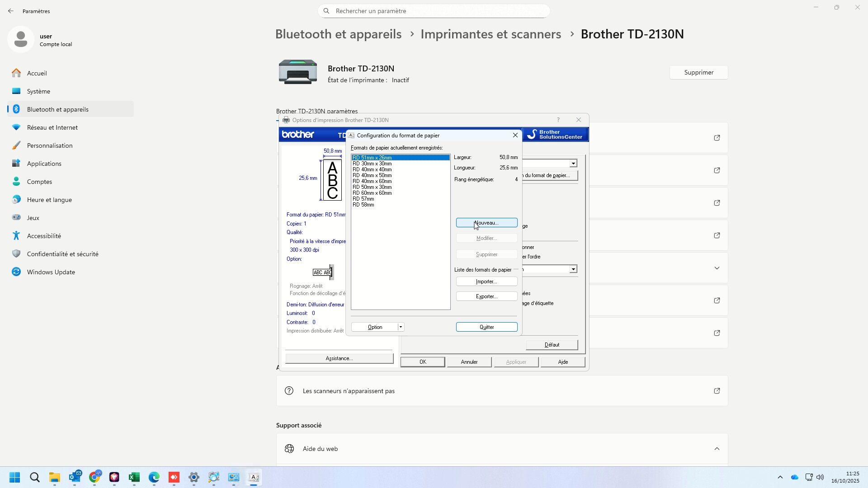The image size is (868, 488).
Task: Select the RD 30mm x 30mm format
Action: pos(372,164)
